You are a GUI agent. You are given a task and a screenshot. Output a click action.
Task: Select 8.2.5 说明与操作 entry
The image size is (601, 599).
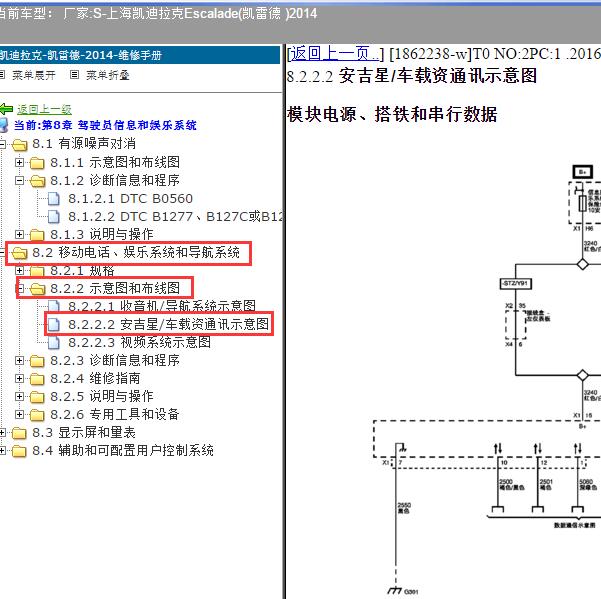coord(102,396)
